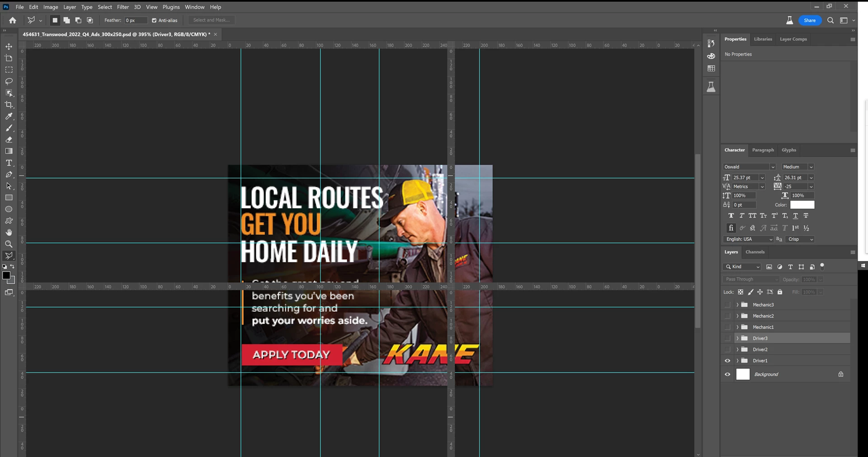This screenshot has width=868, height=457.
Task: Select the Rectangular Marquee tool
Action: [x=9, y=70]
